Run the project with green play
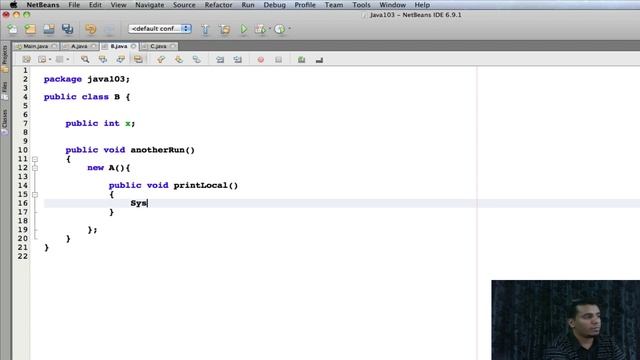This screenshot has height=360, width=640. 244,29
